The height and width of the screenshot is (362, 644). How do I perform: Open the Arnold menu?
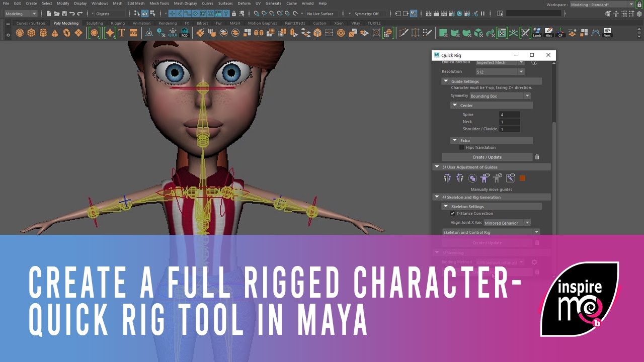click(307, 4)
